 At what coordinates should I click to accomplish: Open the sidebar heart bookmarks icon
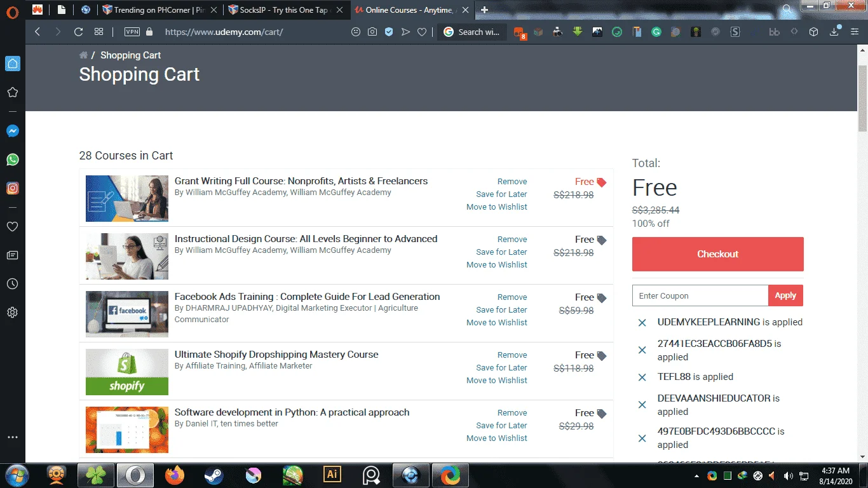click(x=12, y=227)
